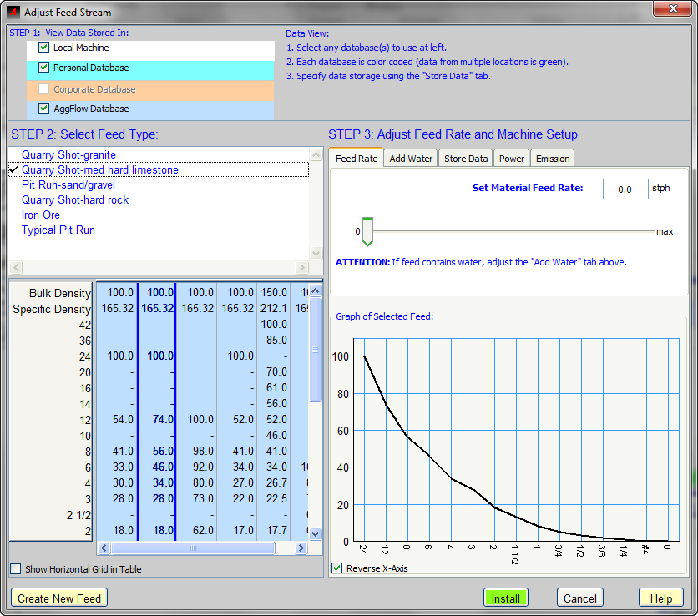Open the Emission tab
The height and width of the screenshot is (616, 698).
[x=553, y=159]
